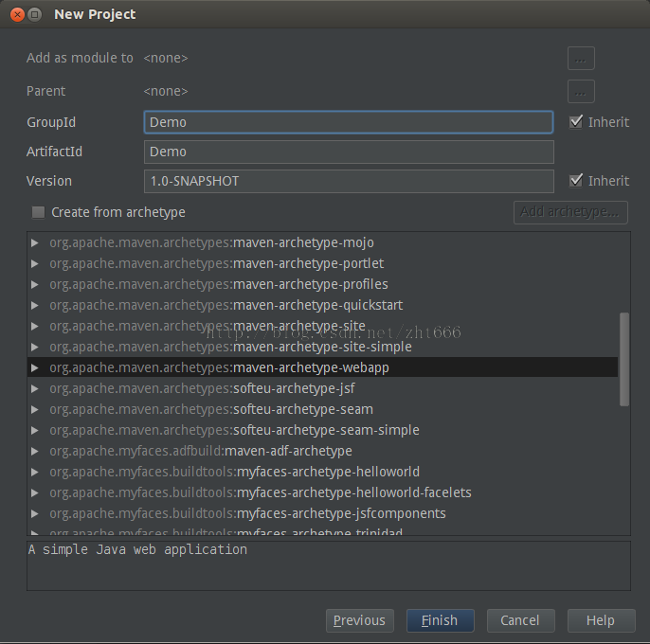This screenshot has width=650, height=644.
Task: Expand the maven-archetype-quickstart arrow
Action: click(35, 305)
